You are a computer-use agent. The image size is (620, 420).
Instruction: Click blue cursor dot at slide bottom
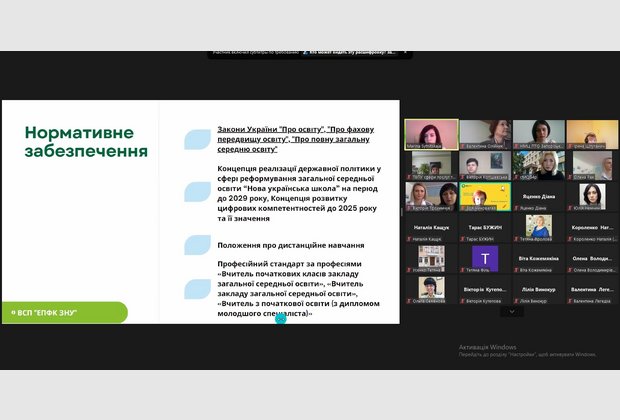(281, 318)
